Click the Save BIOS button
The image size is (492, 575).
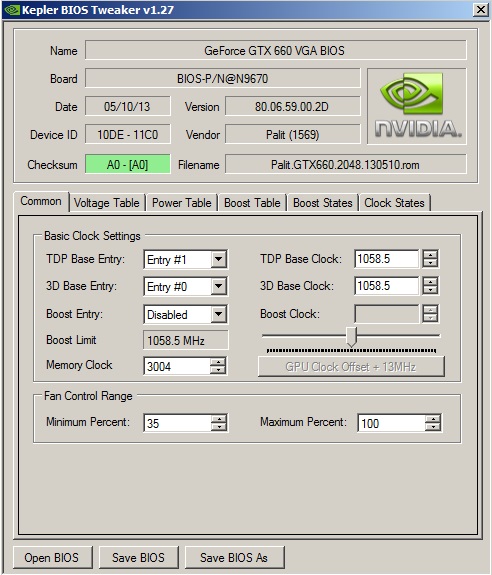[138, 557]
